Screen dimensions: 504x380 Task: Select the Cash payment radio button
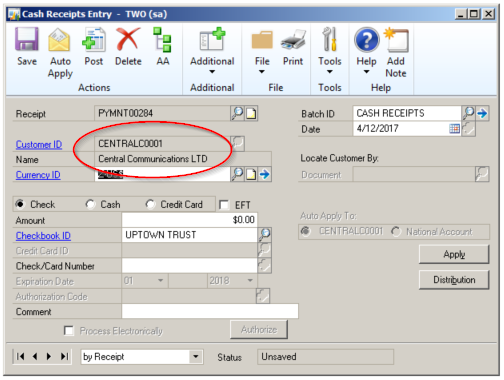point(90,204)
